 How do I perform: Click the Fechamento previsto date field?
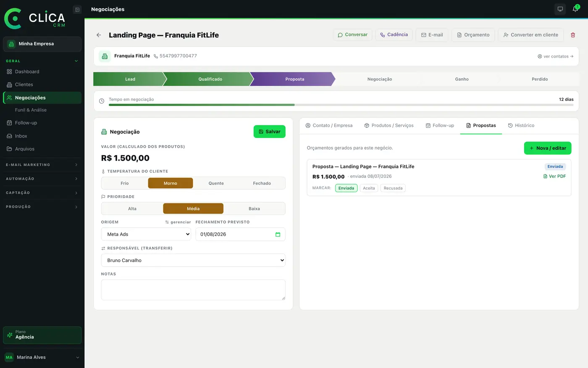click(240, 234)
